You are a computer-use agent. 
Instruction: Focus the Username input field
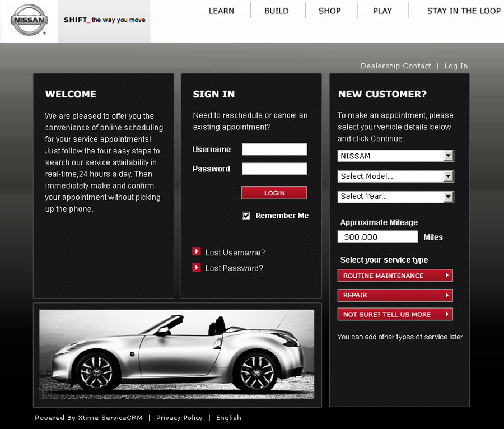click(274, 150)
